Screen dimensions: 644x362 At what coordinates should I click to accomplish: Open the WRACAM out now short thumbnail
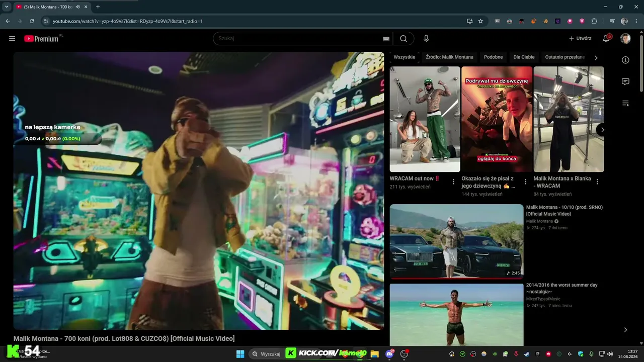pyautogui.click(x=425, y=119)
